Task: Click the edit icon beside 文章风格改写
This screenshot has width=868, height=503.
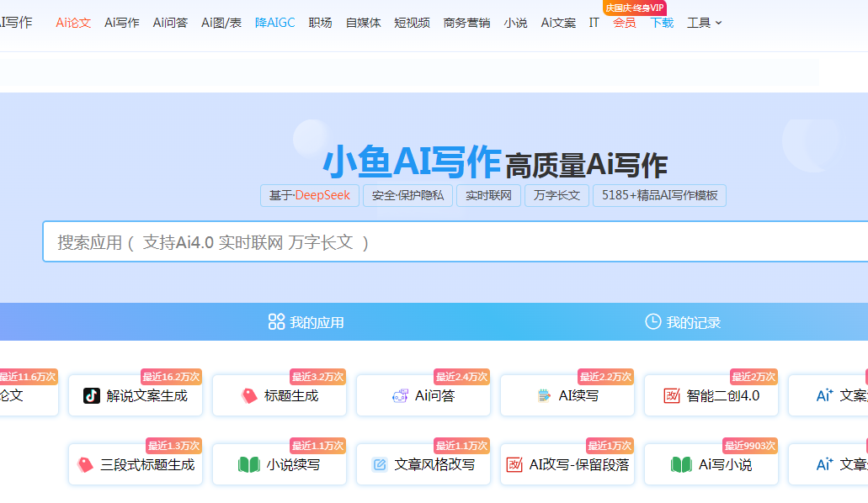Action: coord(380,465)
